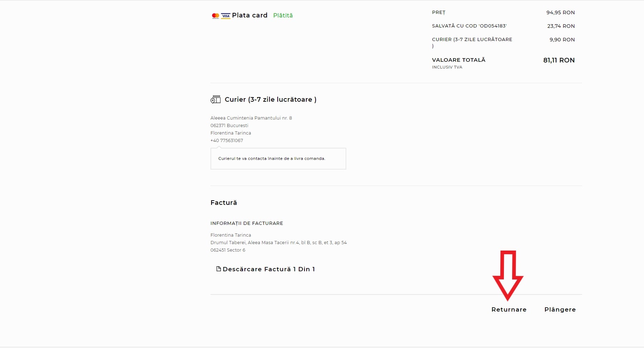Screen dimensions: 644x348
Task: Select the delivery address Aleeea Cumintenia Pamantului
Action: pos(251,118)
